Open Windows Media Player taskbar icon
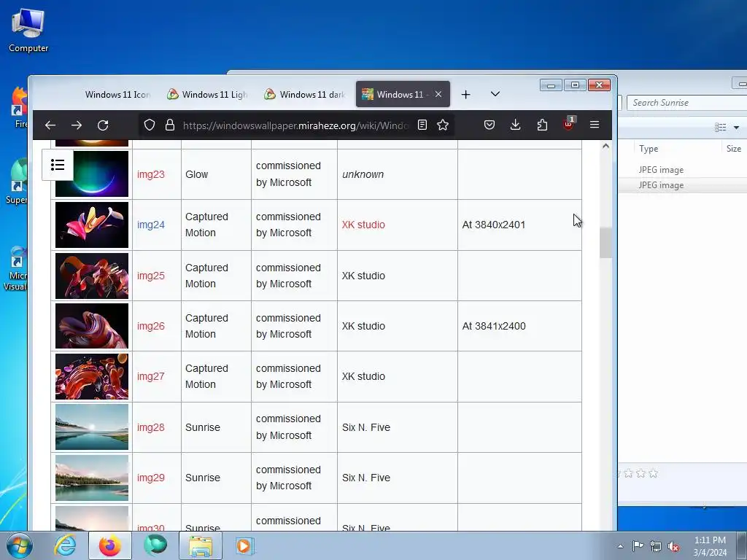Viewport: 747px width, 560px height. (x=245, y=545)
